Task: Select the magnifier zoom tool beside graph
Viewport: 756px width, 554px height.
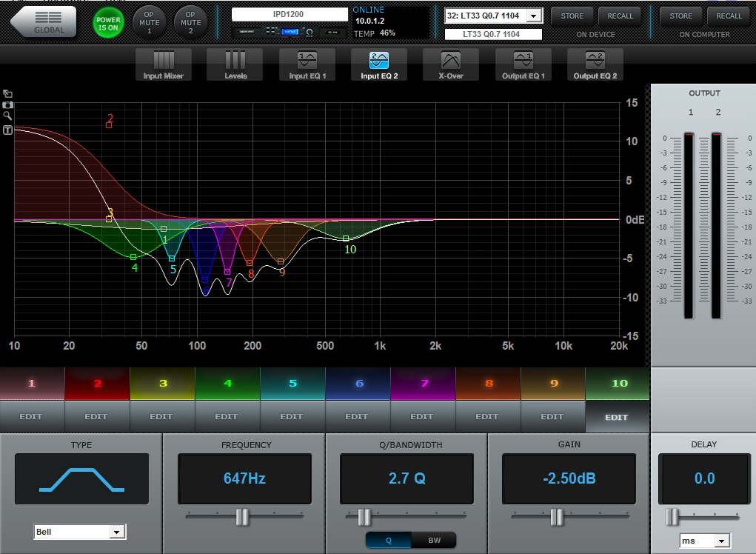Action: pyautogui.click(x=7, y=116)
